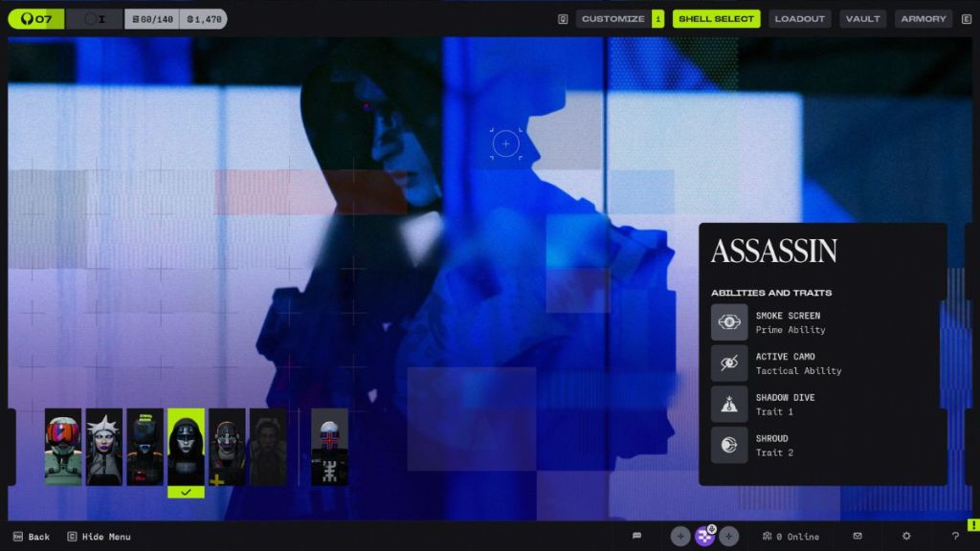Select the red-visor helmet shell portrait
Screen dimensions: 980x551
(63, 448)
